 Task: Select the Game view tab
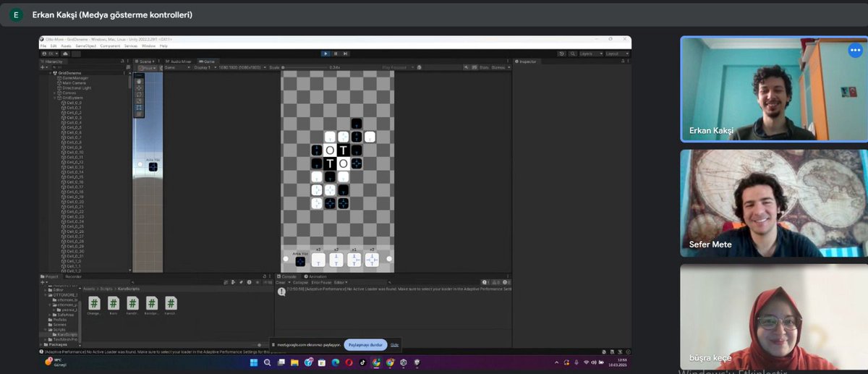coord(207,61)
